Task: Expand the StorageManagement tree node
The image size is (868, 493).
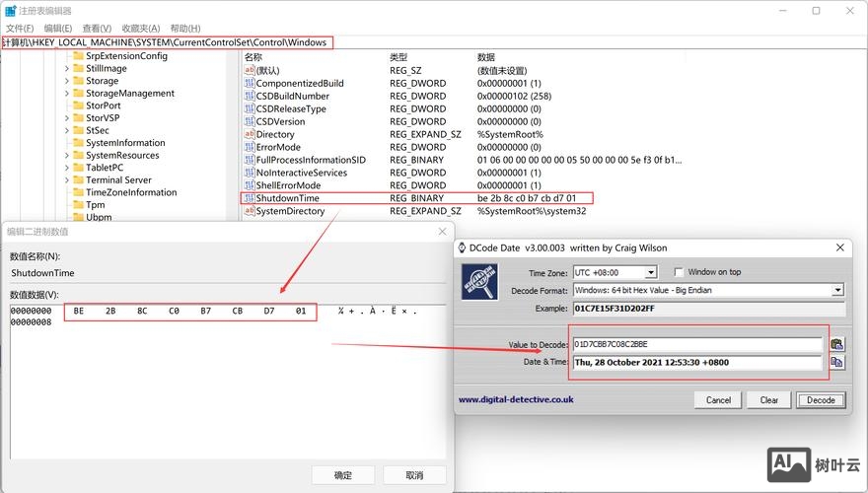Action: pyautogui.click(x=67, y=94)
